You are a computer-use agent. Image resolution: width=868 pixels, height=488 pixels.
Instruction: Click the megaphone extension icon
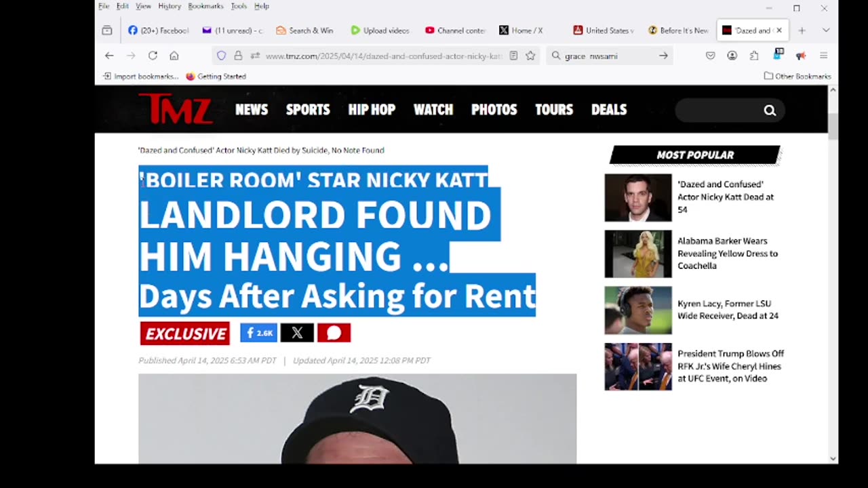801,56
